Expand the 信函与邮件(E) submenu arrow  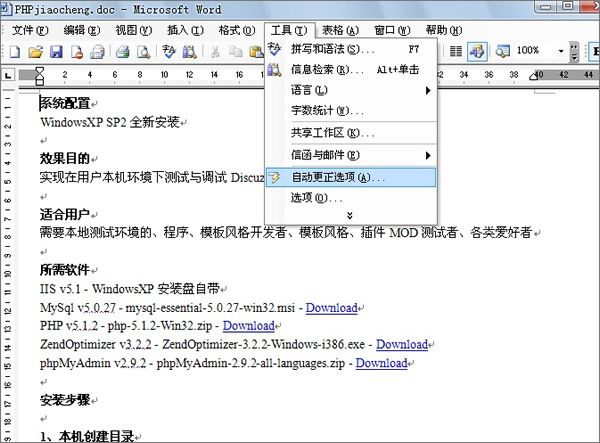pos(428,155)
